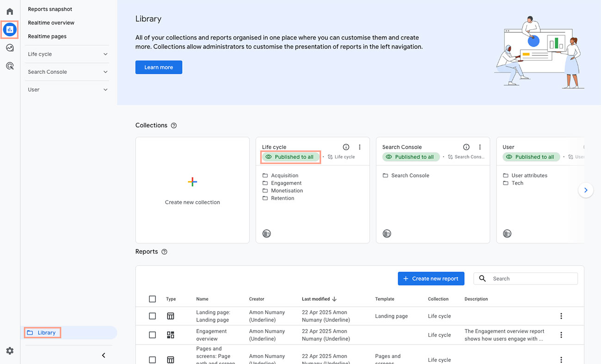This screenshot has width=601, height=364.
Task: Click the User card bottom icon
Action: [507, 234]
